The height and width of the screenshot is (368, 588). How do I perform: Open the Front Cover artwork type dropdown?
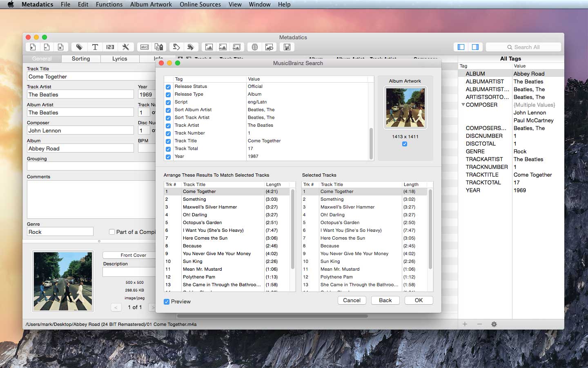pyautogui.click(x=133, y=255)
